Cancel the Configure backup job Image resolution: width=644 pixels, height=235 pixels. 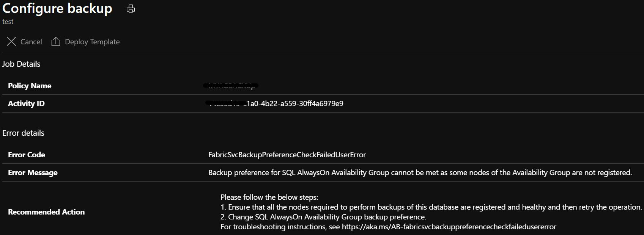(x=31, y=42)
